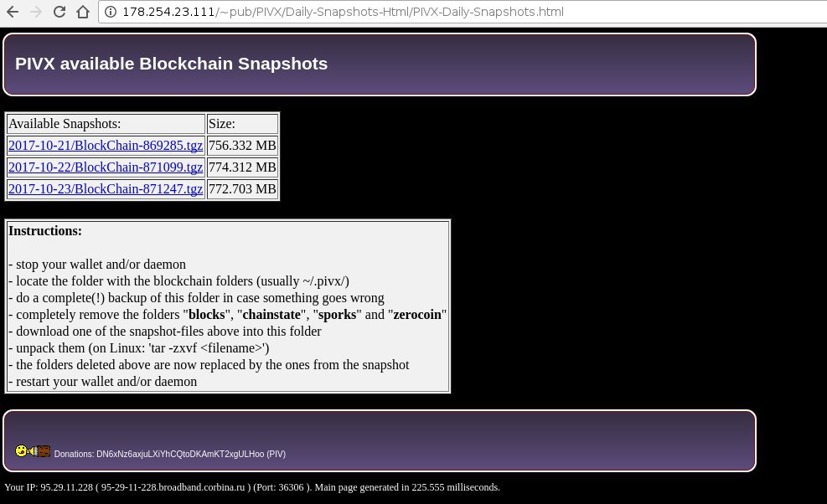Screen dimensions: 827x504
Task: Click the 'do a complete(!) backup' line
Action: 196,298
